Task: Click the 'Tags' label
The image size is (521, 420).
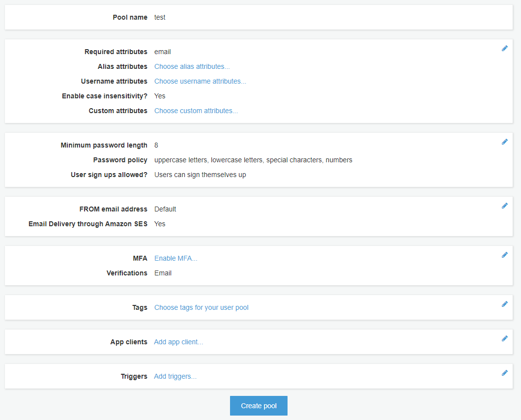Action: 140,307
